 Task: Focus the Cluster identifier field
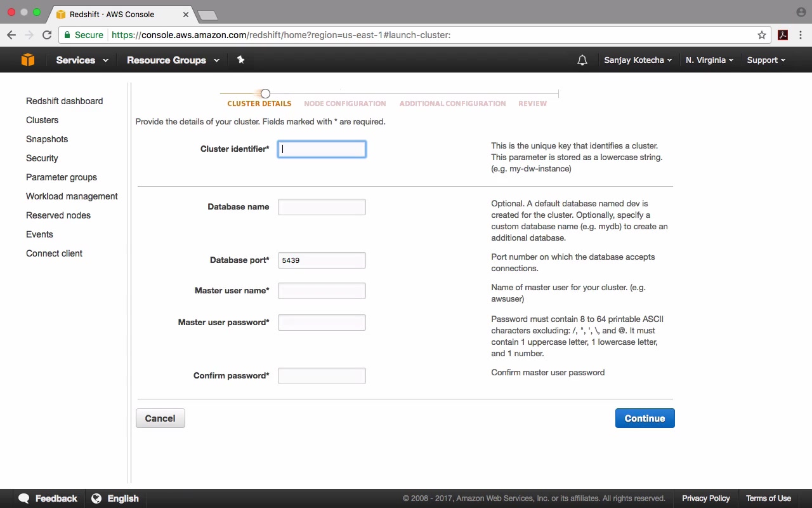tap(322, 149)
